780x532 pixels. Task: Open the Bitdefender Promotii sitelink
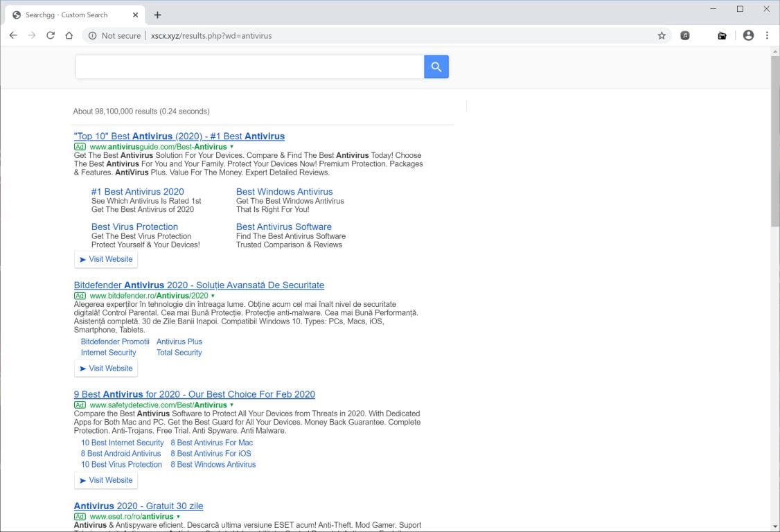coord(115,342)
